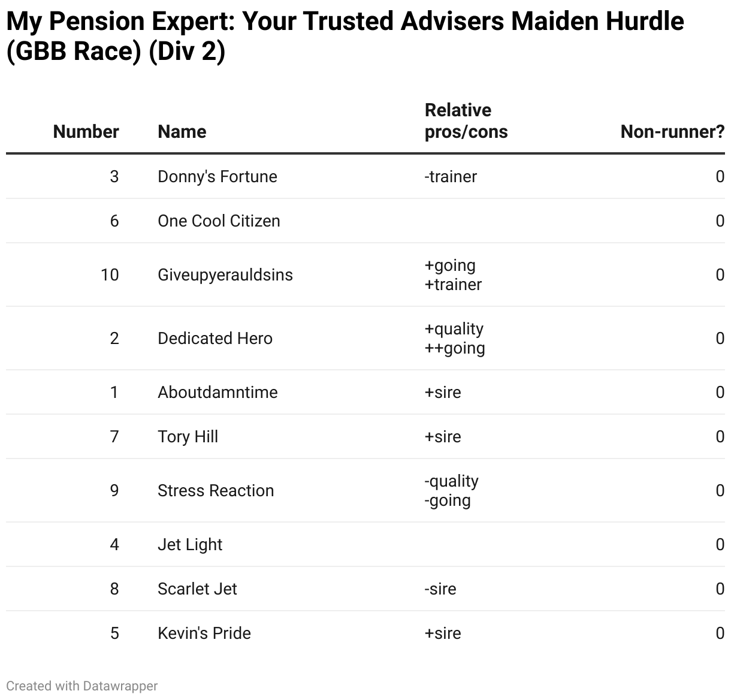
Task: Click the Tory Hill name cell
Action: point(188,437)
